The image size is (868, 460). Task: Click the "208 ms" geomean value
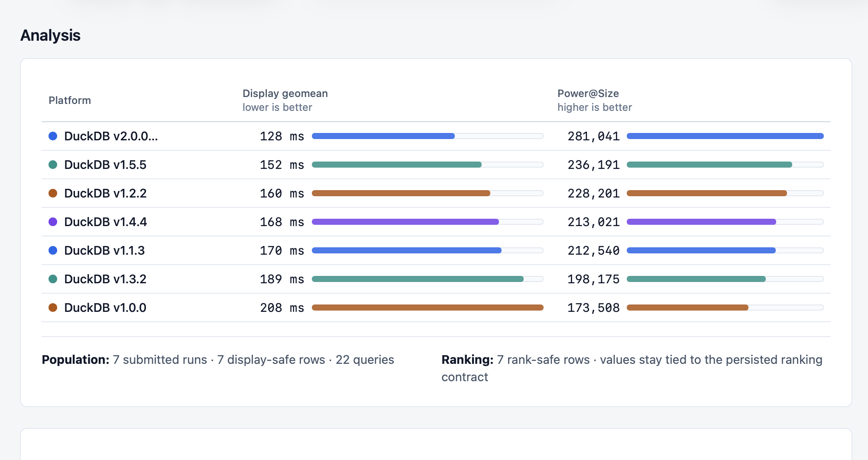(282, 308)
